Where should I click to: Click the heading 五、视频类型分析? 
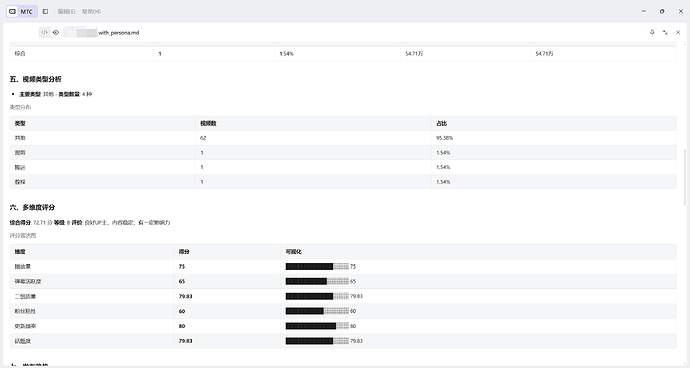[36, 79]
